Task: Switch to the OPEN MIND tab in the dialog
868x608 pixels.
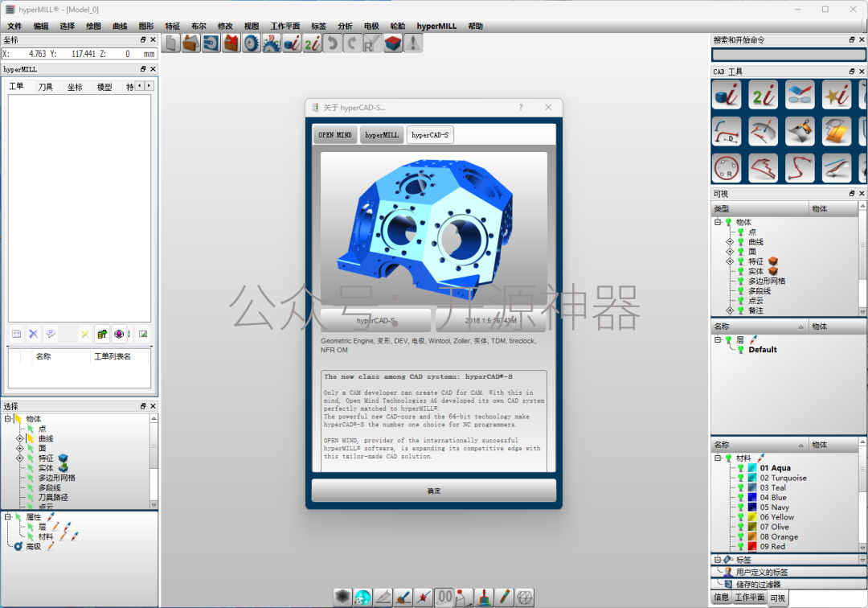Action: click(x=335, y=134)
